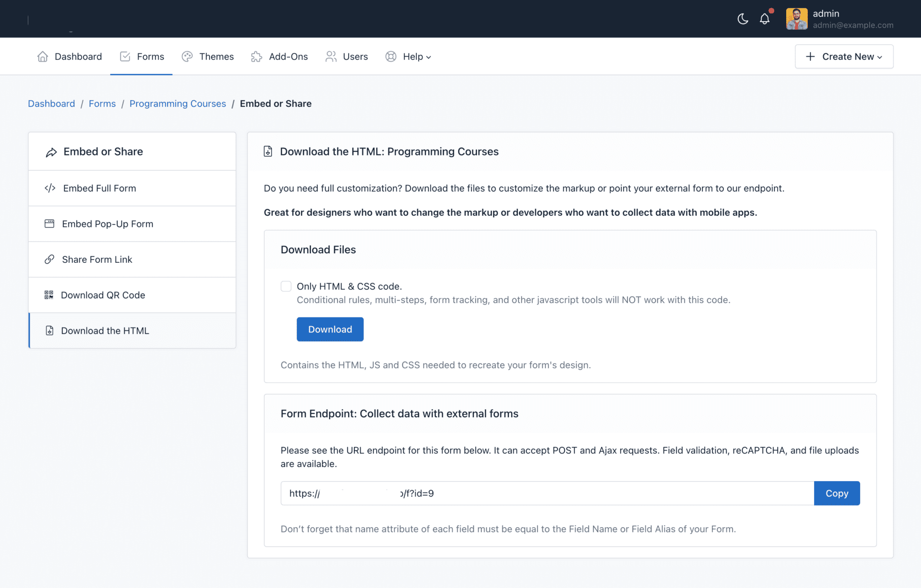Enable Only HTML & CSS code checkbox
The image size is (921, 588).
(286, 286)
